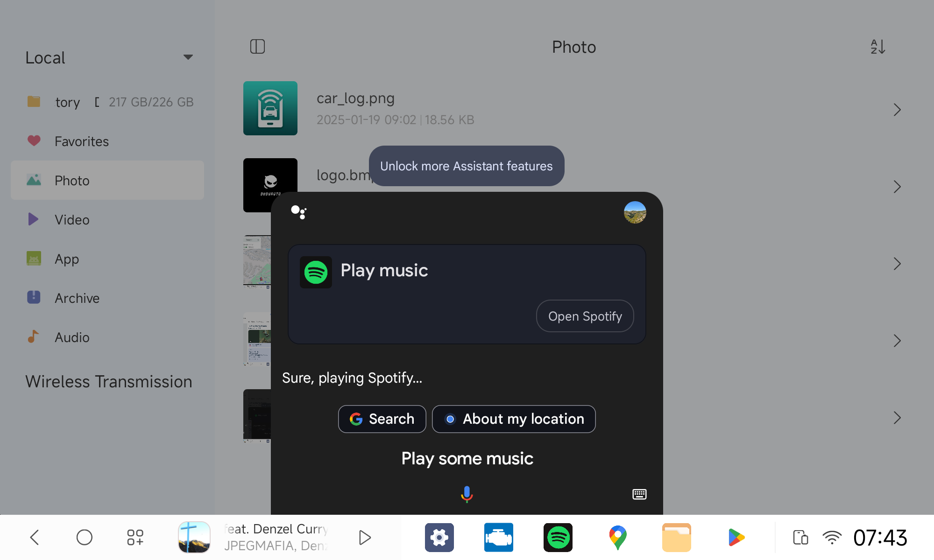The width and height of the screenshot is (934, 560).
Task: Expand details for logo.bmp
Action: coord(897,187)
